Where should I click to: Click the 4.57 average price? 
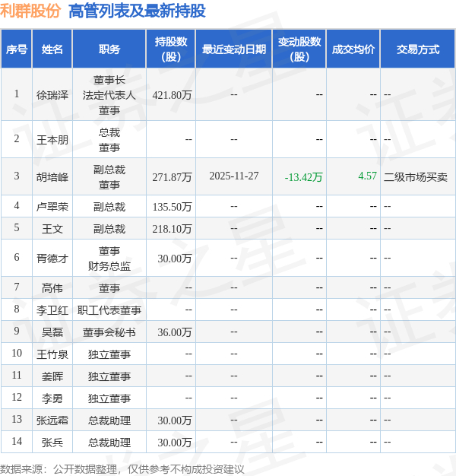click(x=367, y=176)
